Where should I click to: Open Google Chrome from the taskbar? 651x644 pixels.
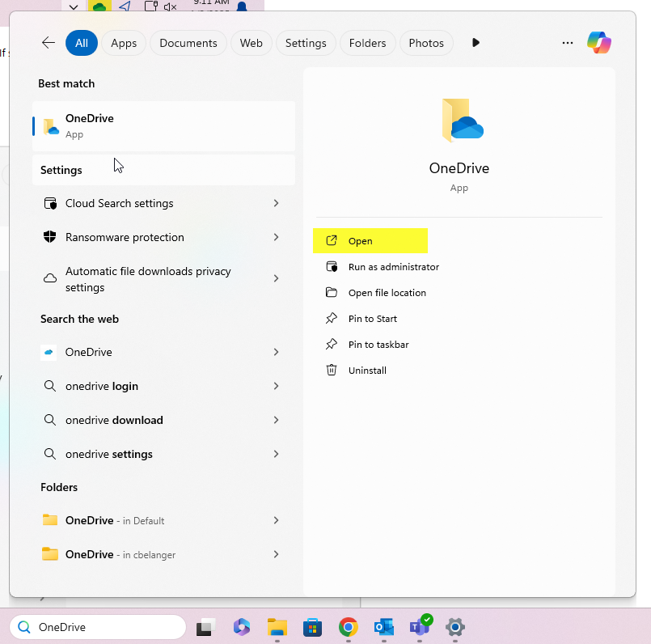click(x=348, y=627)
